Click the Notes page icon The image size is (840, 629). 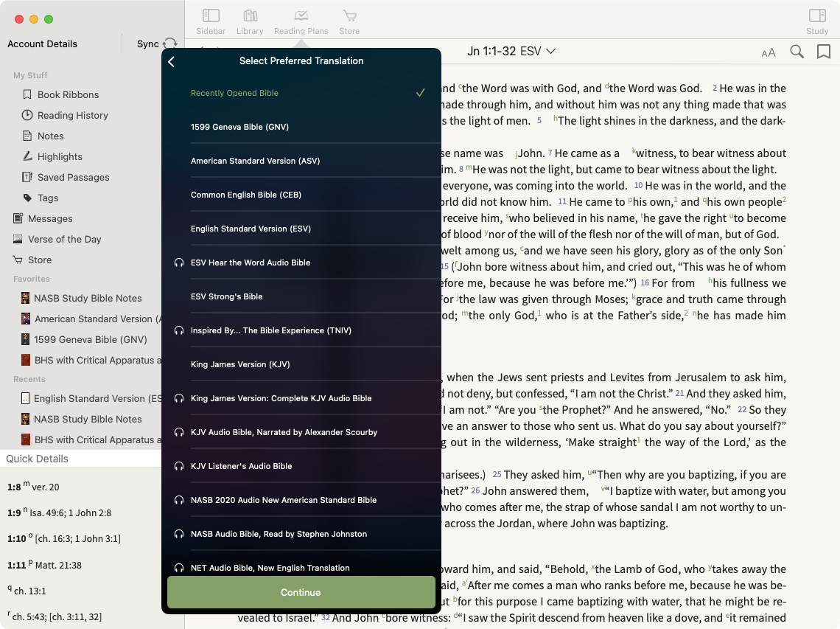[27, 136]
